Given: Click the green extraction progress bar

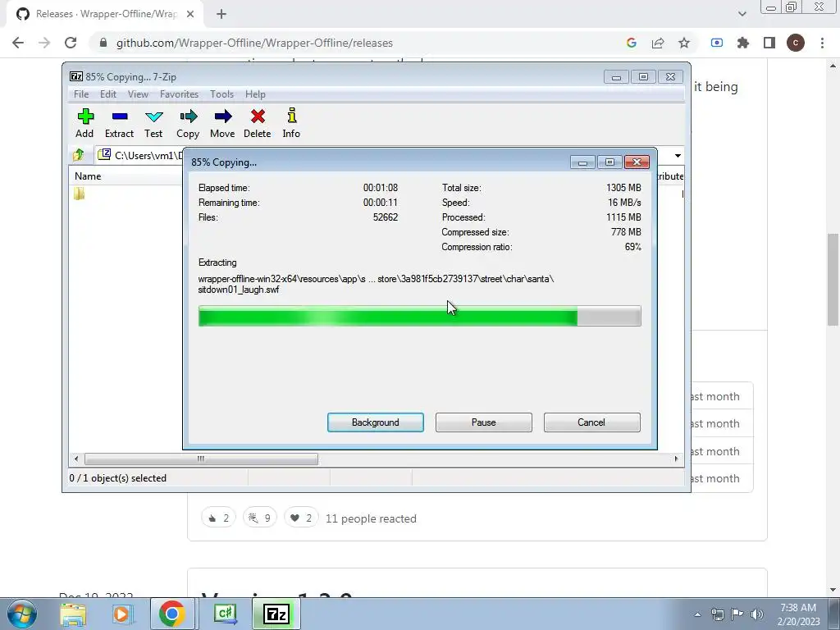Looking at the screenshot, I should pos(419,316).
